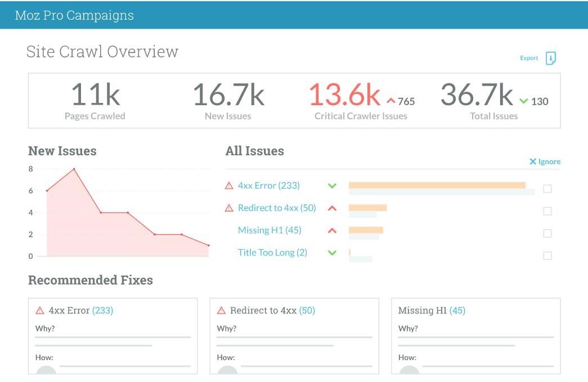Check the ignore box for 4xx Error
588x382 pixels.
click(547, 189)
